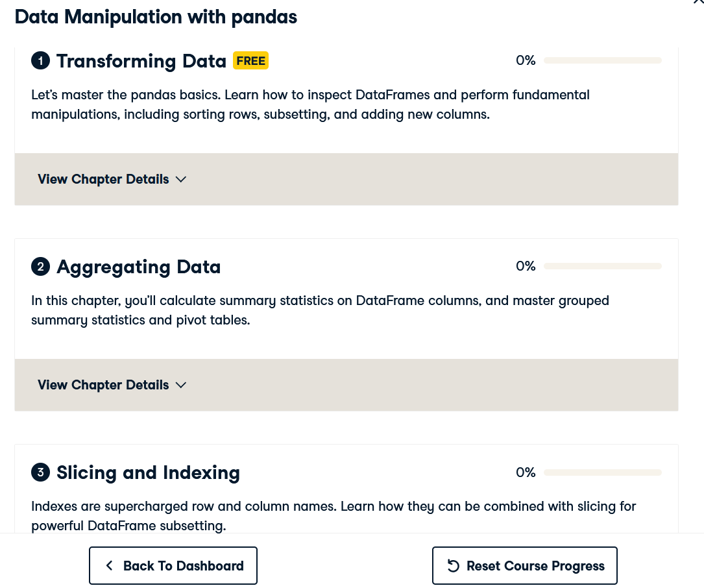Expand View Chapter Details for Aggregating Data

104,385
